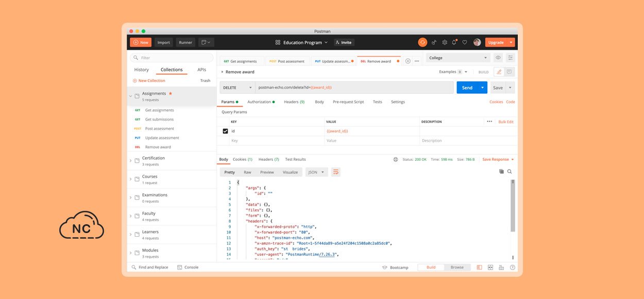This screenshot has height=299, width=644.
Task: Open manage environments sliders icon
Action: point(510,58)
